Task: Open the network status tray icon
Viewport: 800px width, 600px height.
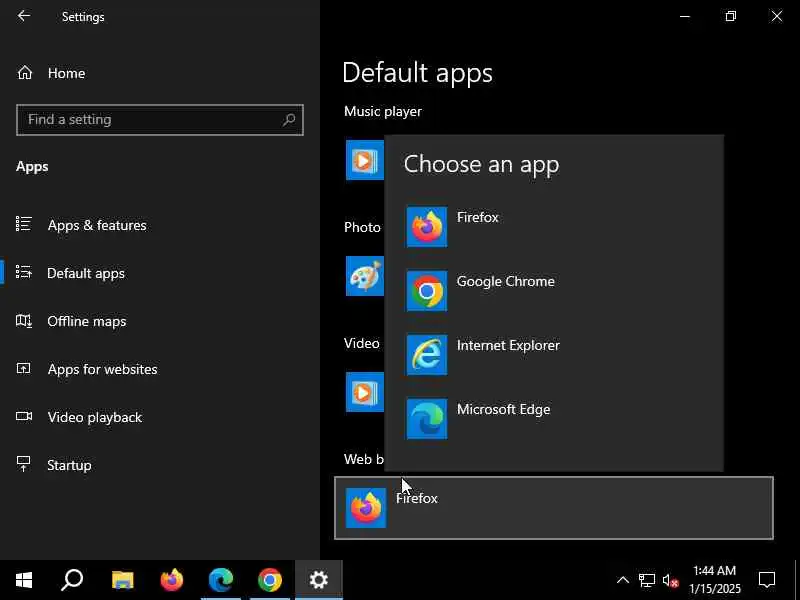Action: click(647, 580)
